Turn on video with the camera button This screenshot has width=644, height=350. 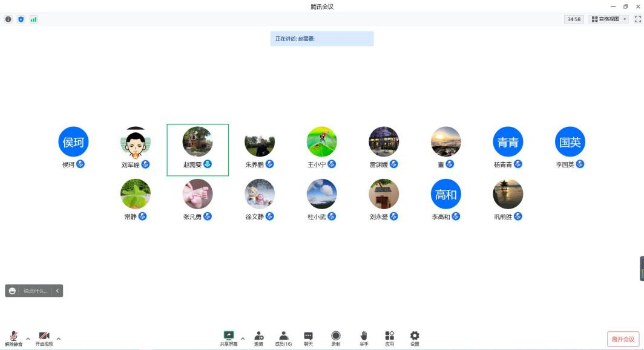pyautogui.click(x=44, y=338)
